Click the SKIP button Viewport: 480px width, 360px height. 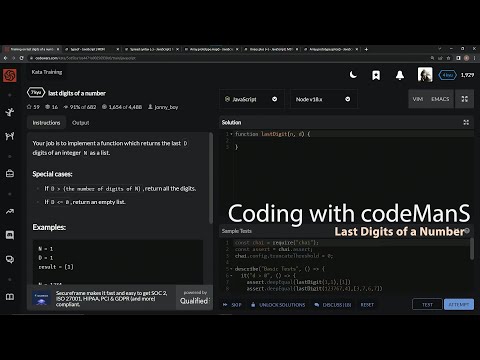pyautogui.click(x=232, y=305)
